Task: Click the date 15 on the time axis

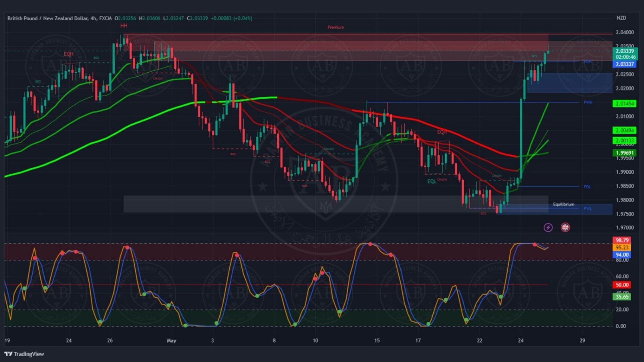Action: (377, 341)
